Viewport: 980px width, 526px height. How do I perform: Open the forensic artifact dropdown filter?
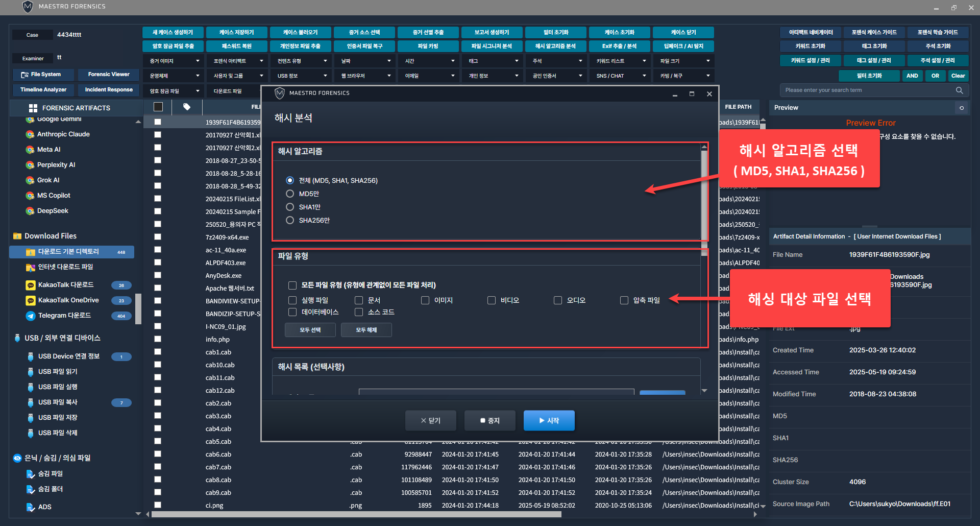click(237, 61)
